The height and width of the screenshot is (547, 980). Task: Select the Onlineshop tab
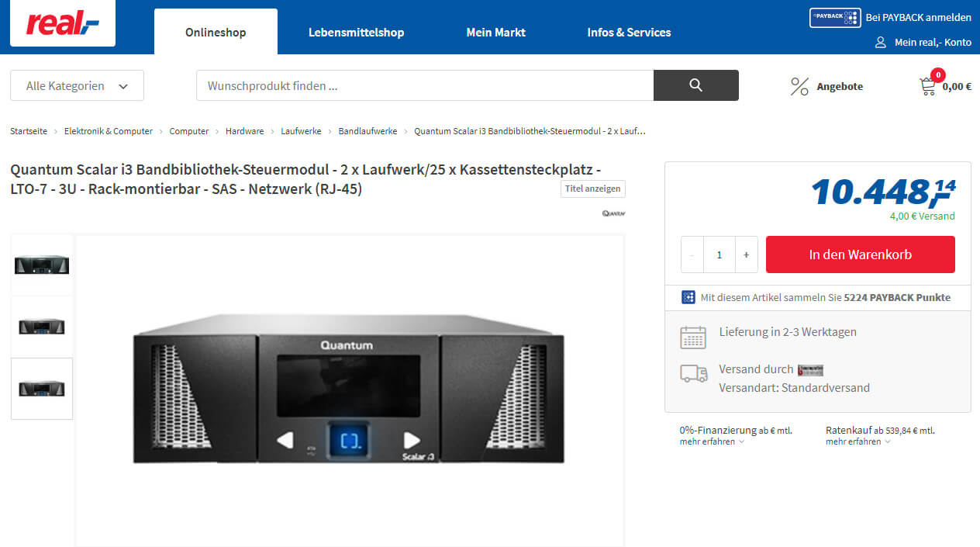216,32
